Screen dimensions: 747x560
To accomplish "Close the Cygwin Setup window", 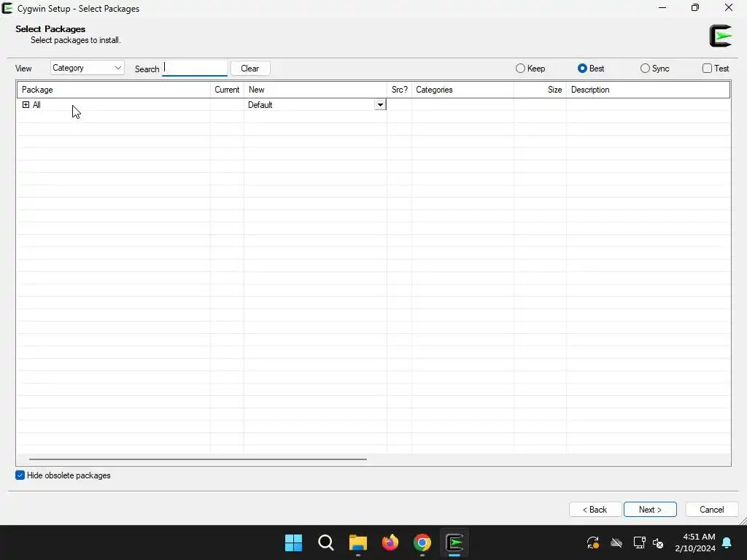I will click(729, 8).
